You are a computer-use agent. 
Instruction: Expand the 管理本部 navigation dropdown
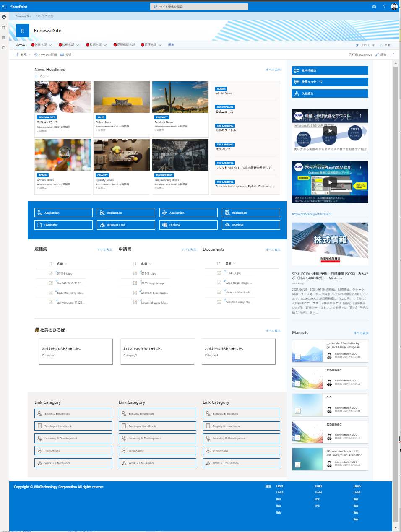[160, 45]
